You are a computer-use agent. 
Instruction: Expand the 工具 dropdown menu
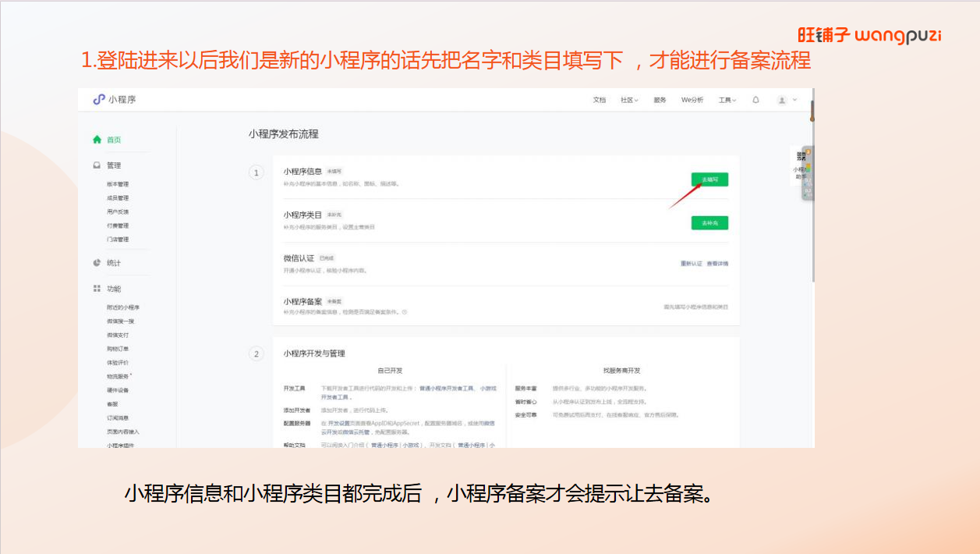pos(727,100)
